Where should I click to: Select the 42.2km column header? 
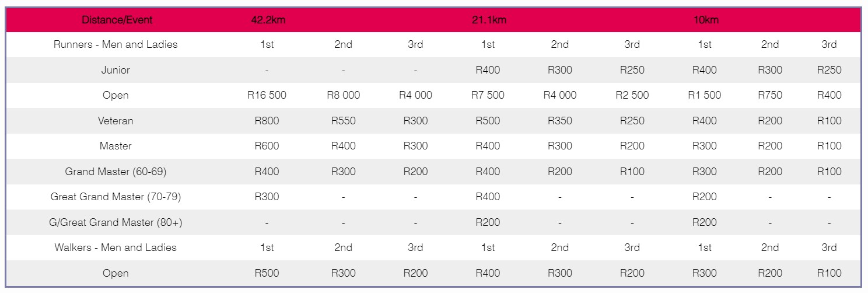(267, 20)
